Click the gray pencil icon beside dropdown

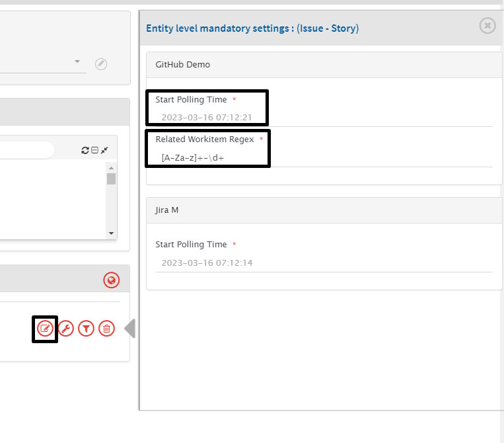pyautogui.click(x=100, y=63)
